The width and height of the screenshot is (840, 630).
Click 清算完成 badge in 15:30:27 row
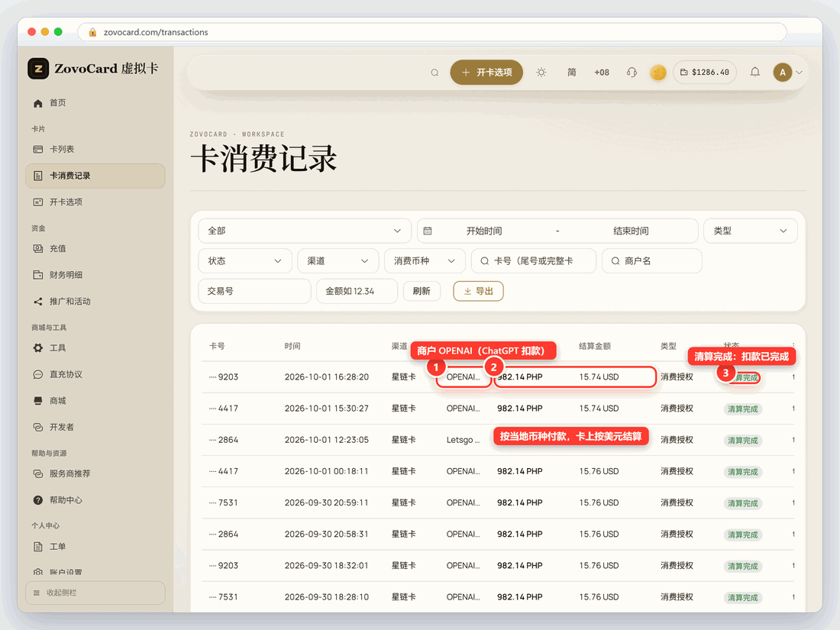[x=742, y=409]
